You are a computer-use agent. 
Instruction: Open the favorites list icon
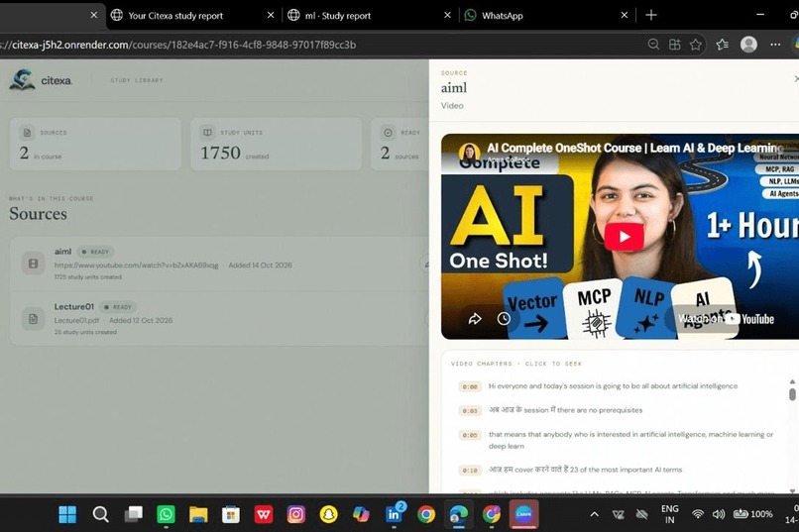tap(722, 45)
